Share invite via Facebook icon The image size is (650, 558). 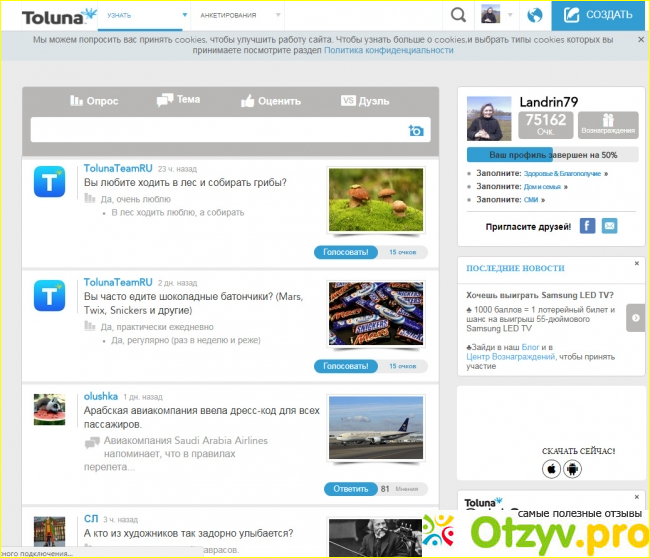click(x=587, y=226)
